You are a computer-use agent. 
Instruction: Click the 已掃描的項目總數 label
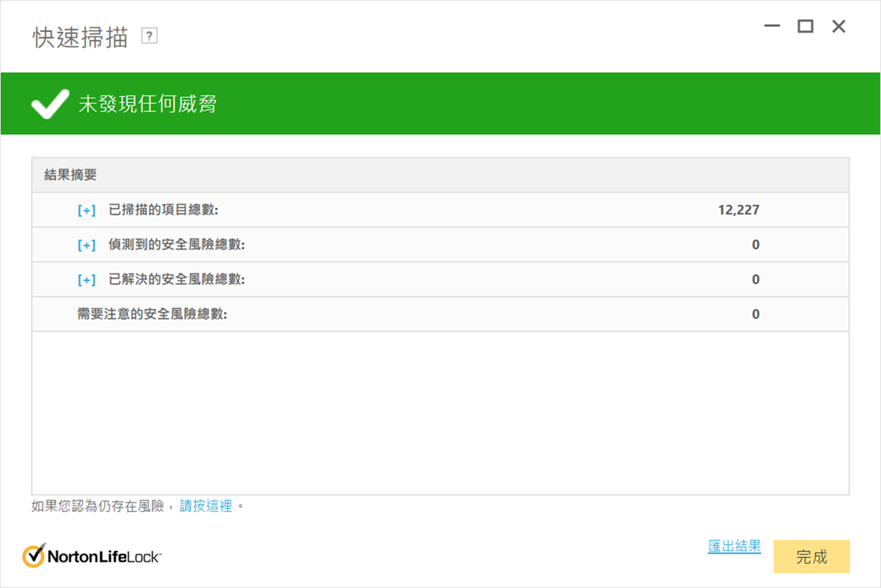pyautogui.click(x=163, y=210)
